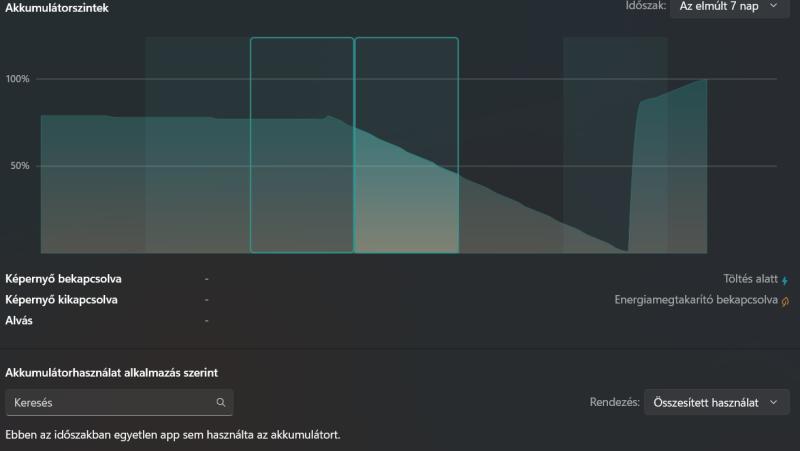Click the 'Energiamegtakarító bekapcsolva' legend label
This screenshot has width=800, height=451.
coord(696,299)
